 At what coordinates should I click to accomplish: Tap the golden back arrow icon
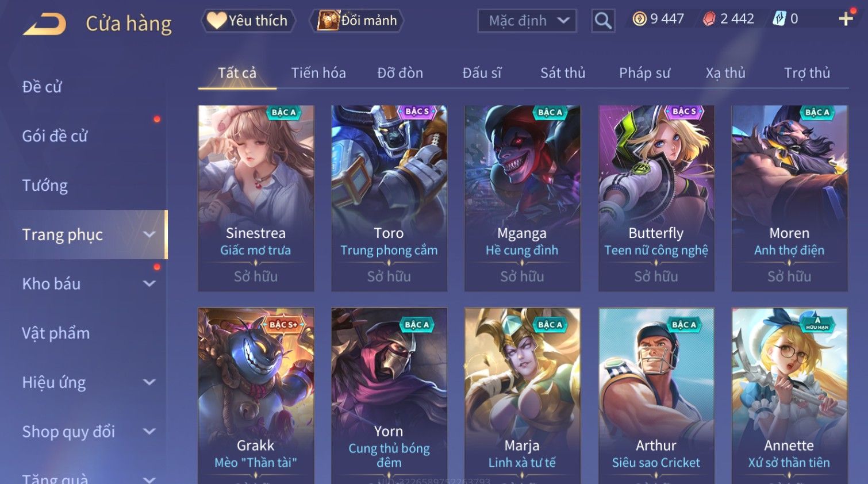click(45, 24)
